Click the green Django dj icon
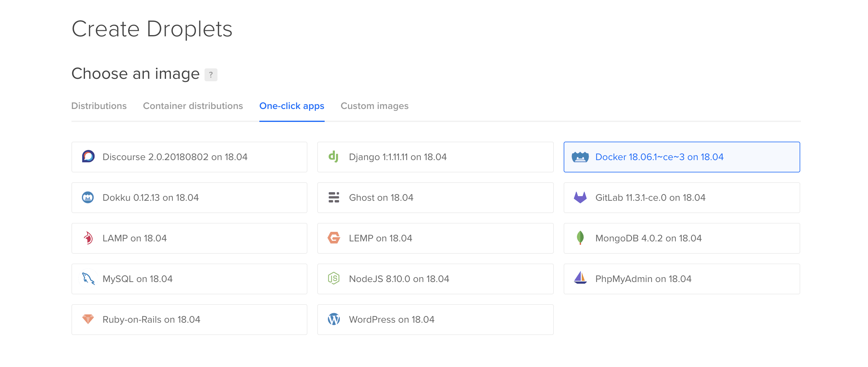 pos(334,157)
